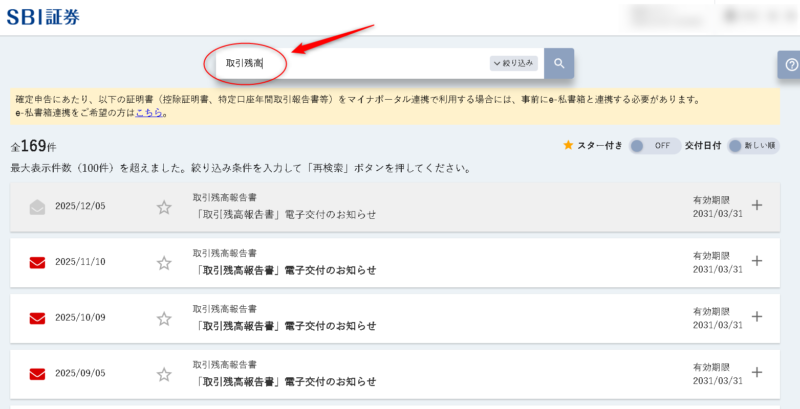
Task: Toggle 交付日付 sort order 新しい順
Action: click(x=752, y=145)
